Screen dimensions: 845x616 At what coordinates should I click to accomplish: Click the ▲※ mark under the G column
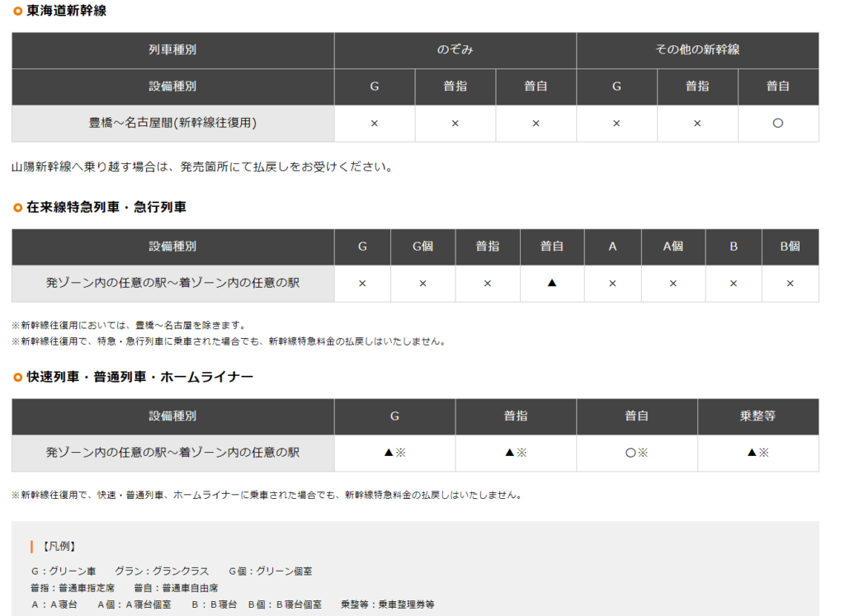[394, 453]
